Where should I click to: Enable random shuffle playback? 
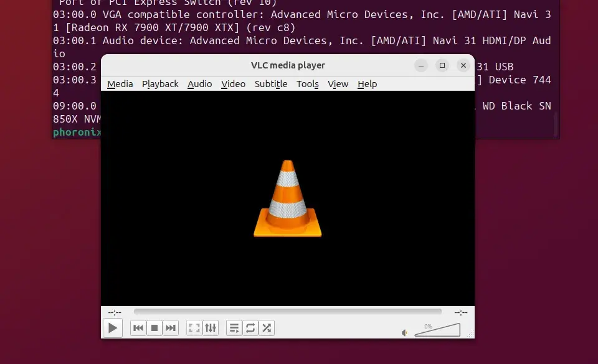pyautogui.click(x=267, y=328)
